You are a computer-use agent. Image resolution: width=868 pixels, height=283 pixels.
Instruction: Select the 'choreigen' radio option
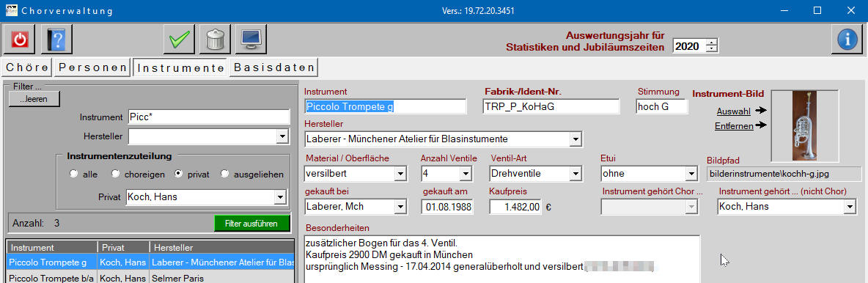tap(116, 174)
